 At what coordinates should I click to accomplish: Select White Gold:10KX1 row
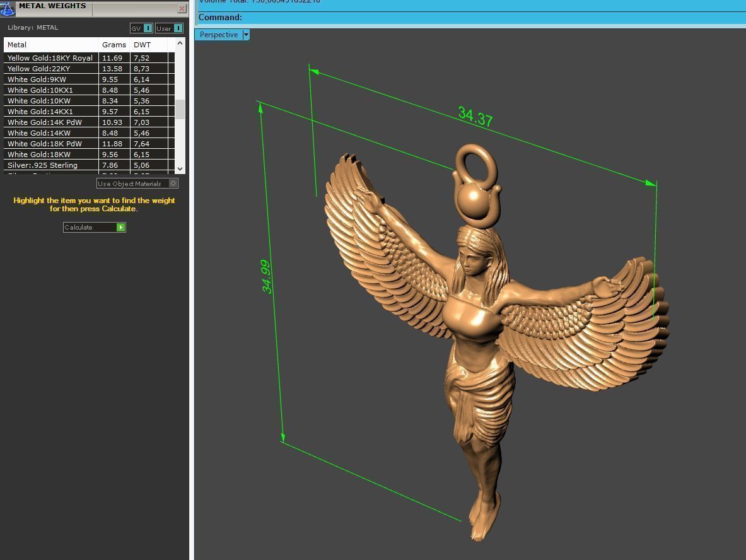(x=89, y=90)
